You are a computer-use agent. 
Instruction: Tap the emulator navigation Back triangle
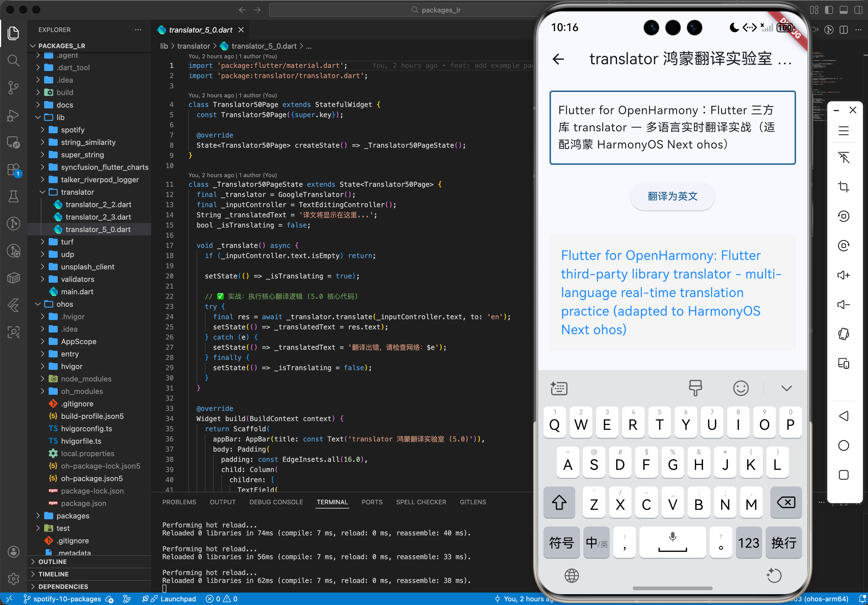pyautogui.click(x=843, y=416)
